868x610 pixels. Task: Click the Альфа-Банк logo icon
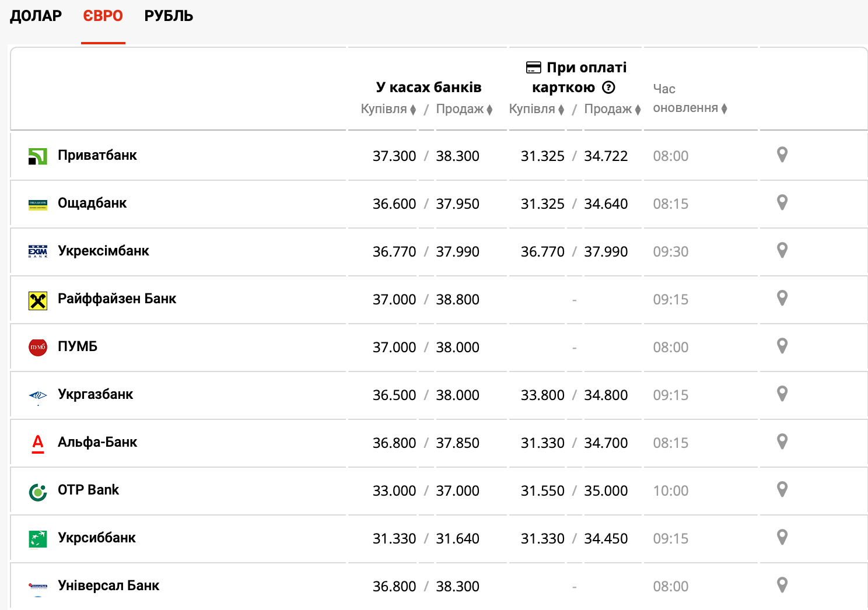point(38,443)
